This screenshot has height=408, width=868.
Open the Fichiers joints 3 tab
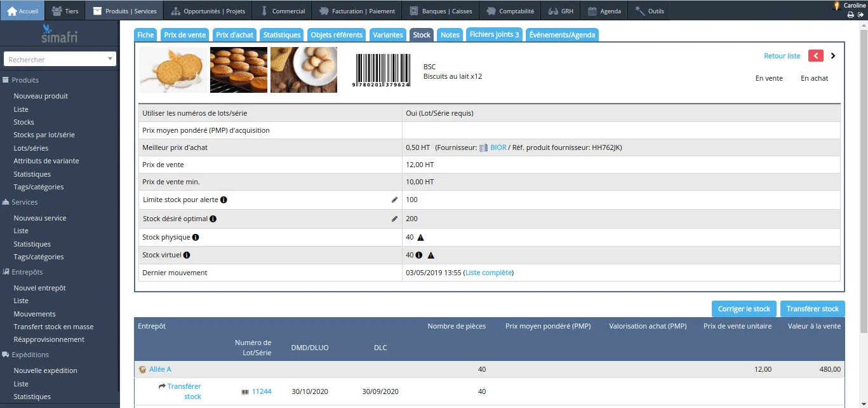coord(494,35)
